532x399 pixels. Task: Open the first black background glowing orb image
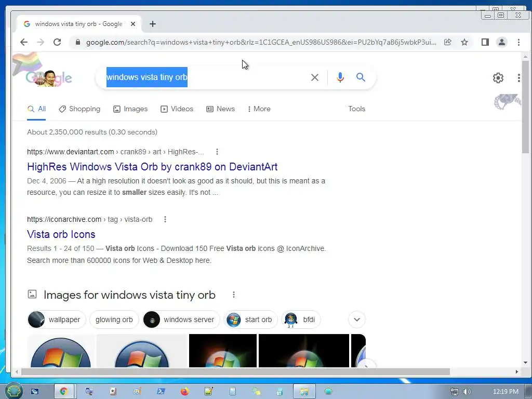click(223, 351)
